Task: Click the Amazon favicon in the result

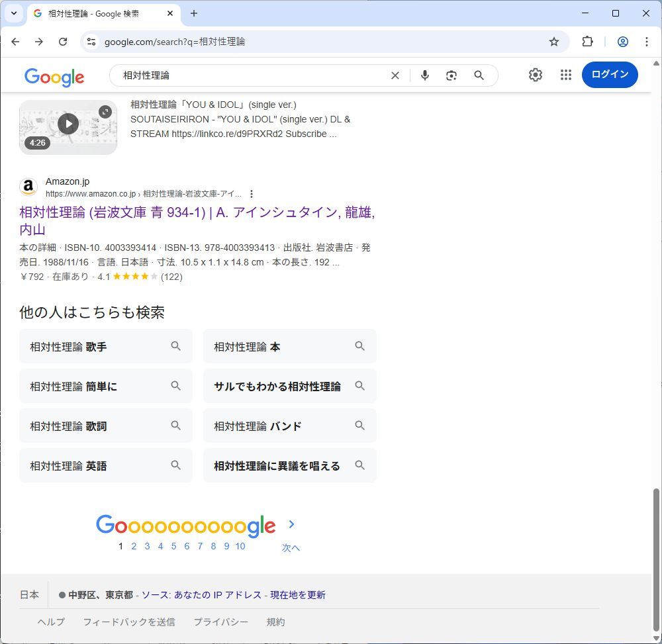Action: 28,187
